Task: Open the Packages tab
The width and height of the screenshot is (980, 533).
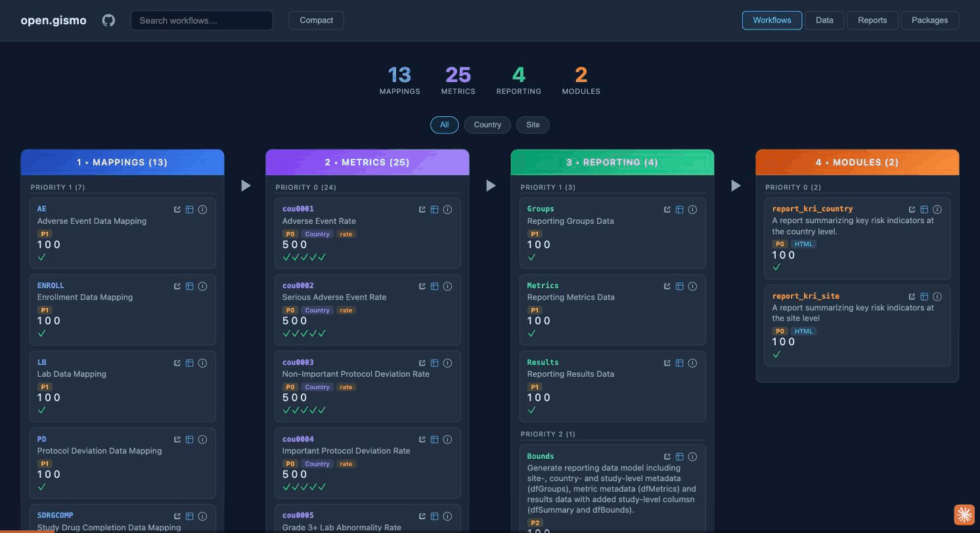Action: pyautogui.click(x=929, y=20)
